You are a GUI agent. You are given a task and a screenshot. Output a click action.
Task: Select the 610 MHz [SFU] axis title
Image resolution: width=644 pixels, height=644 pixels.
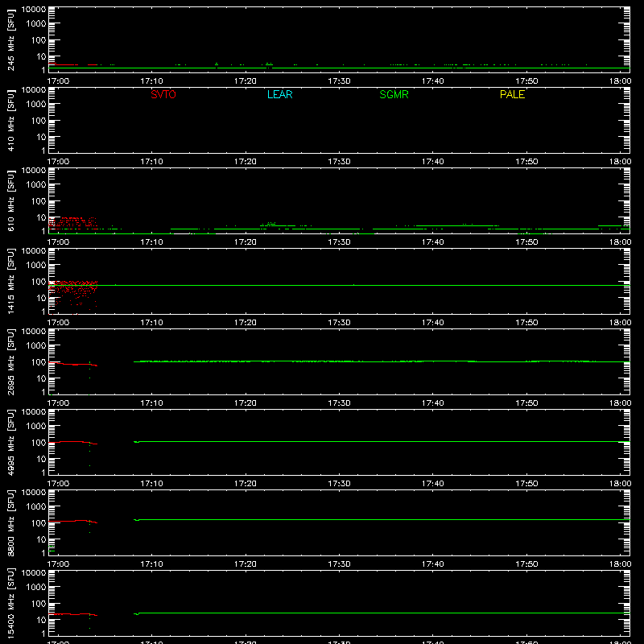[x=10, y=200]
